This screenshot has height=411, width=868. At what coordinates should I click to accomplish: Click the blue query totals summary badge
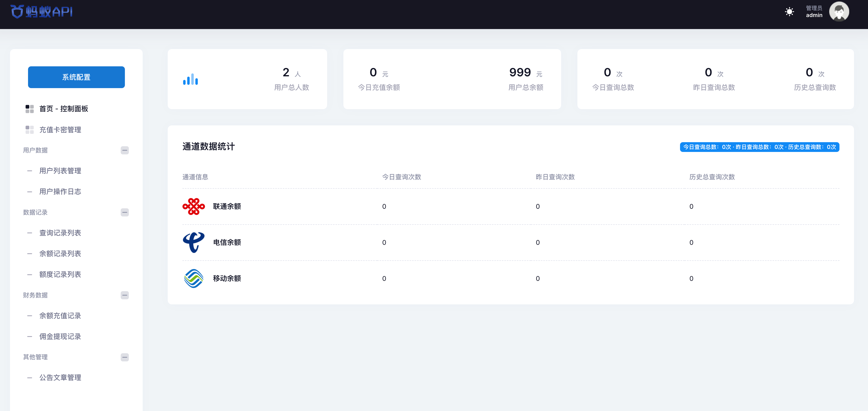759,147
